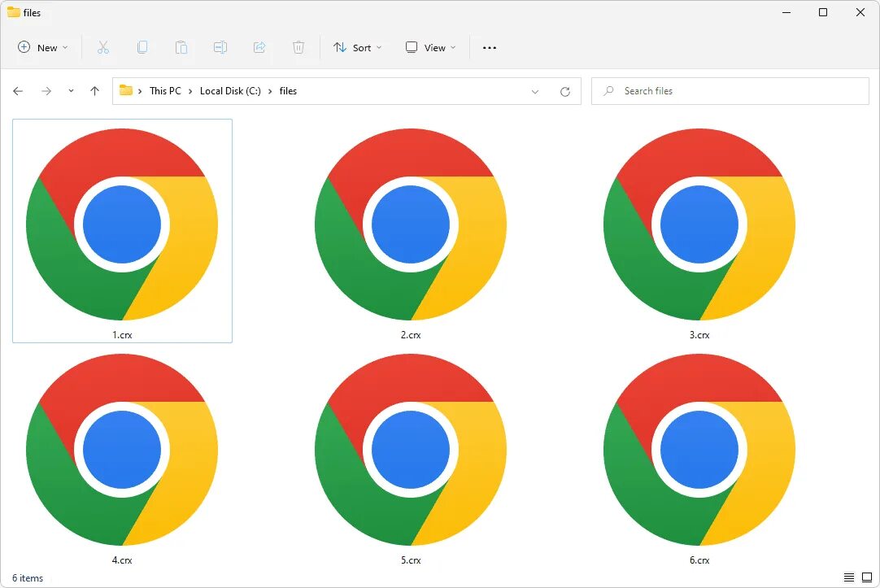Click in the Search files box
This screenshot has height=588, width=880.
[730, 91]
